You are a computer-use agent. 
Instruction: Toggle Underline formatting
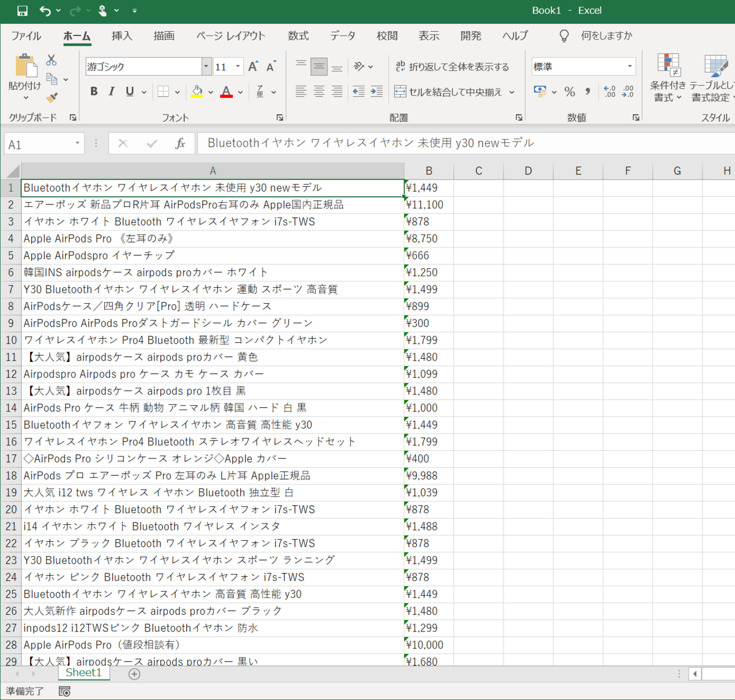click(x=129, y=92)
